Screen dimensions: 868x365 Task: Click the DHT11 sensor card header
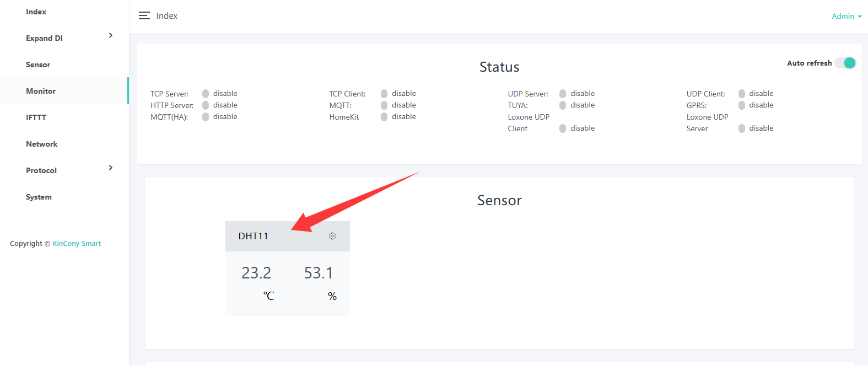point(288,236)
